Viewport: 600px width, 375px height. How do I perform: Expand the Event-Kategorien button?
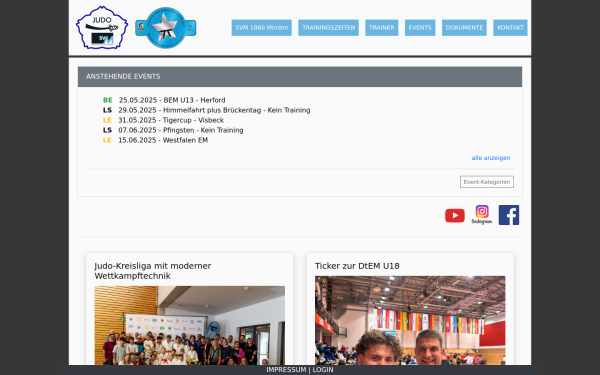487,182
